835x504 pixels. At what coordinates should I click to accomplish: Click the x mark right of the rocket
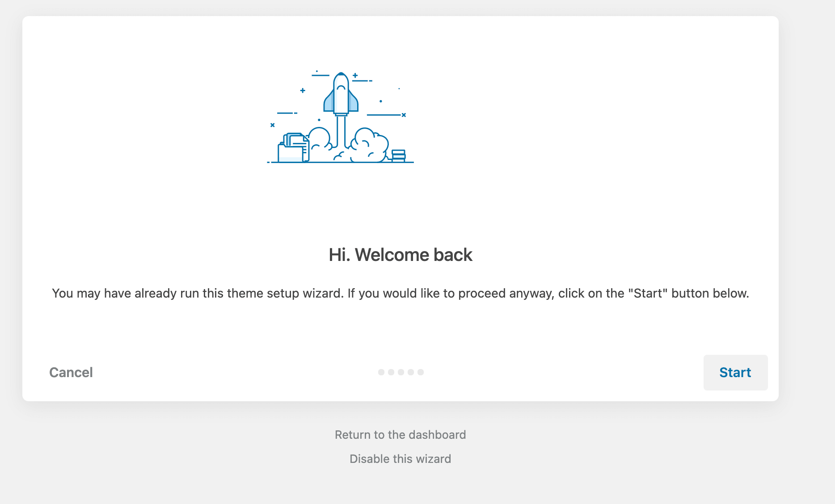(404, 115)
